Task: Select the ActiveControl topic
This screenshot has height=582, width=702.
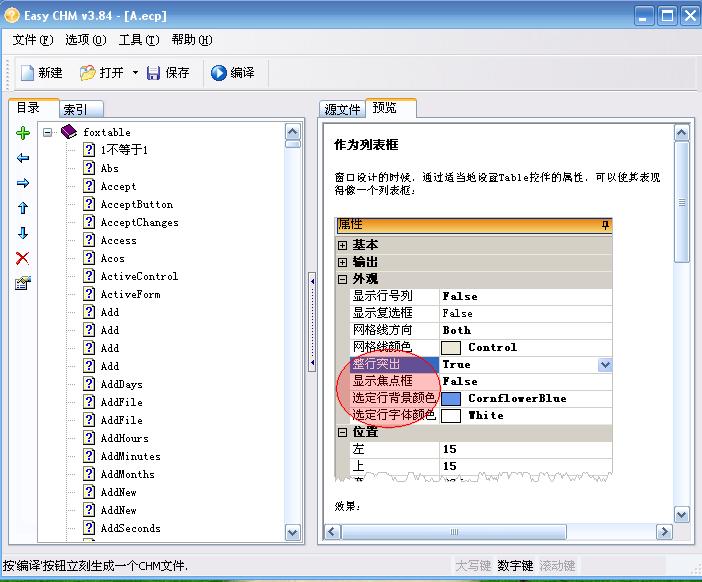Action: 139,276
